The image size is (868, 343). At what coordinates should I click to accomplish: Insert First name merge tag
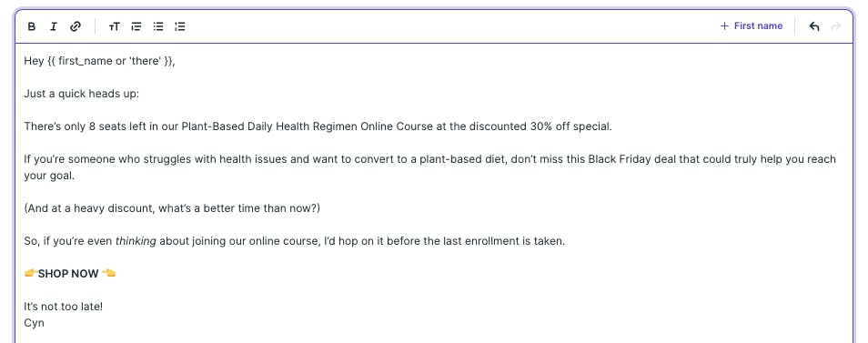pos(752,26)
